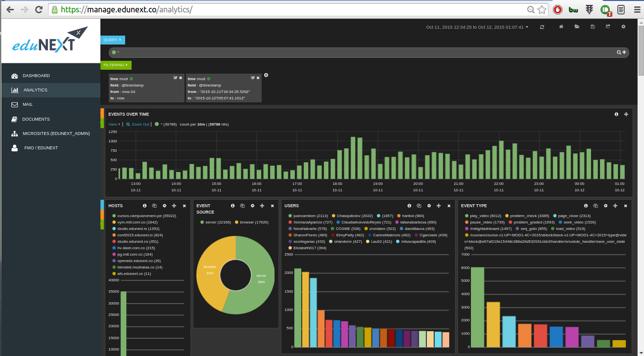This screenshot has width=644, height=356.
Task: Move the Events Over Time panel
Action: [626, 114]
